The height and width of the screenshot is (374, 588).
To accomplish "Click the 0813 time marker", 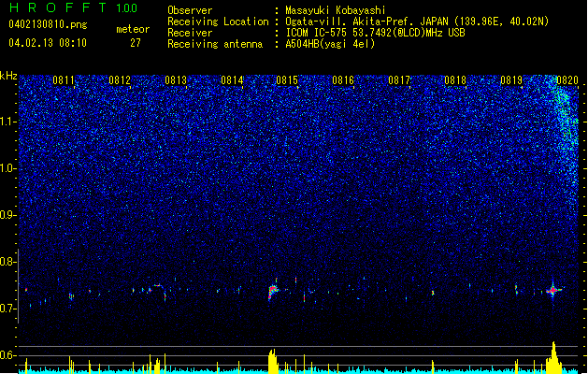I will [x=176, y=79].
